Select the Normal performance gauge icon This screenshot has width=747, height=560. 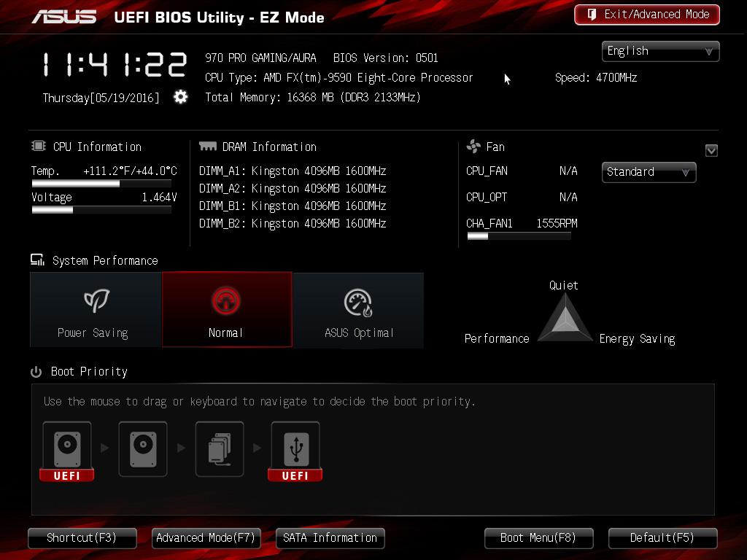226,301
